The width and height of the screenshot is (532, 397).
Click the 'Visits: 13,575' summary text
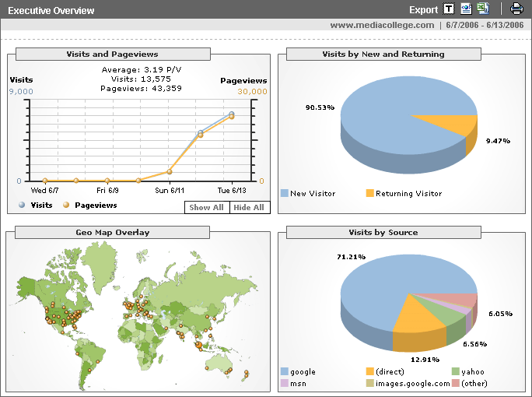141,79
